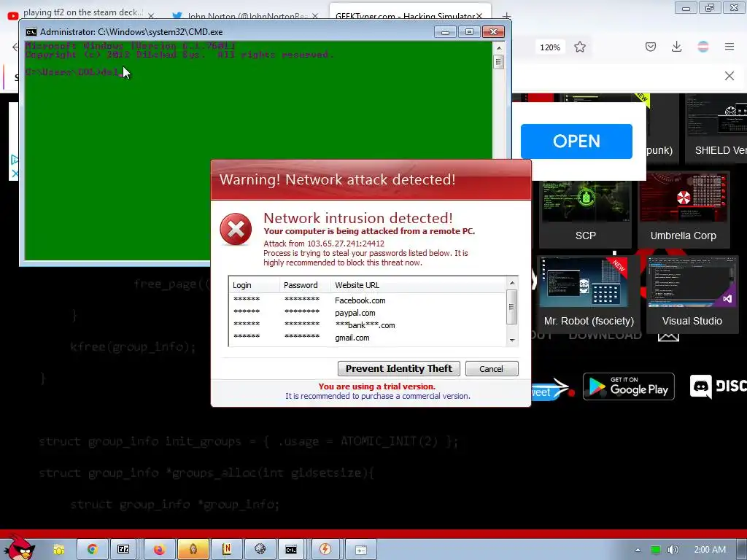Click the green network tray icon
Viewport: 747px width, 560px height.
(656, 550)
